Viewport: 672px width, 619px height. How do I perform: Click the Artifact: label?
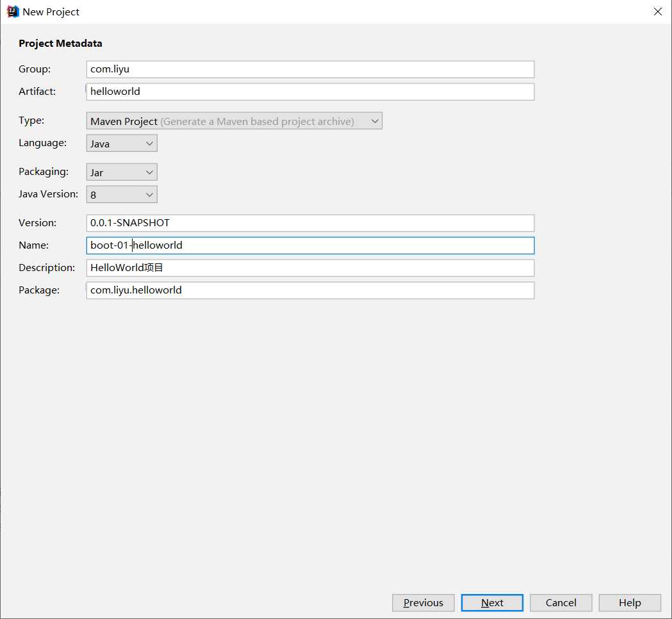click(37, 91)
